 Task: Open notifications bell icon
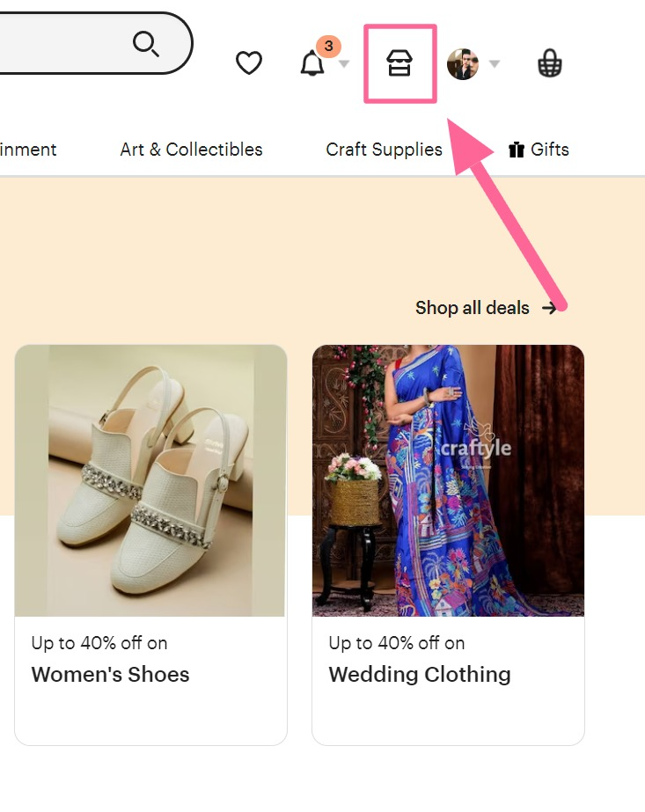[312, 63]
